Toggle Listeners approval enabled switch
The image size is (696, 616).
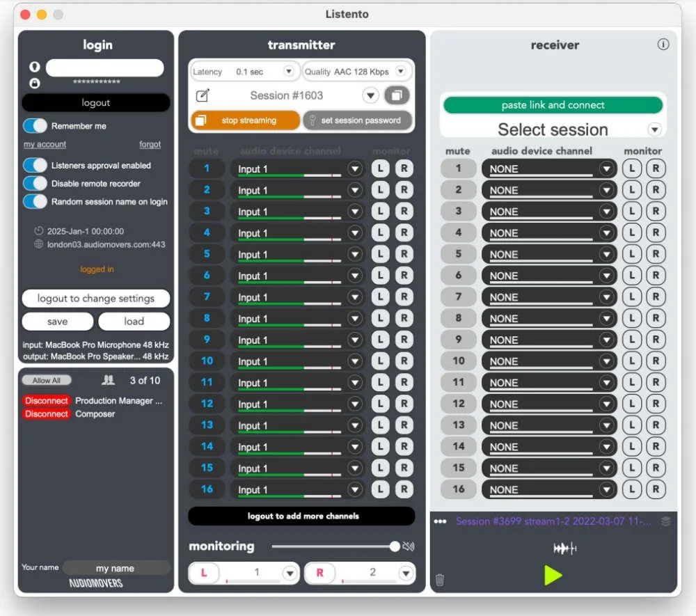(x=35, y=166)
